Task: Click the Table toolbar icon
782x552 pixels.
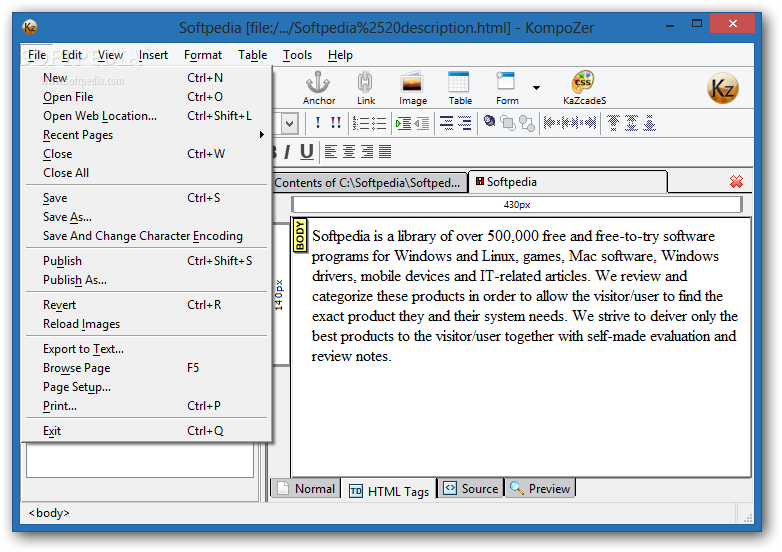Action: click(x=459, y=87)
